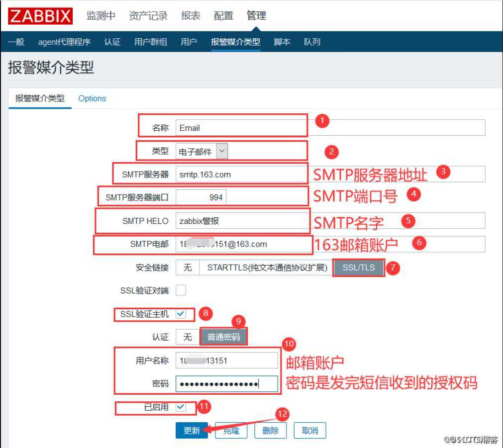Select 无 for 安全链接
The image size is (503, 448).
click(x=188, y=268)
